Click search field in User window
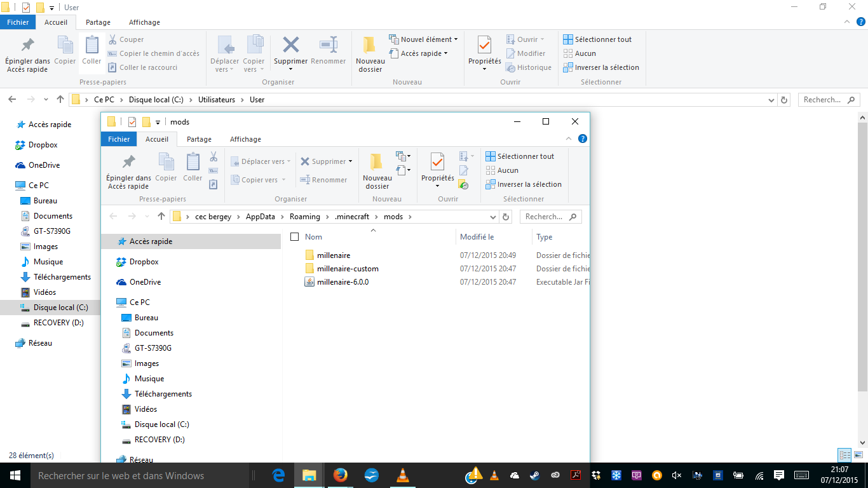The width and height of the screenshot is (868, 488). click(x=829, y=100)
